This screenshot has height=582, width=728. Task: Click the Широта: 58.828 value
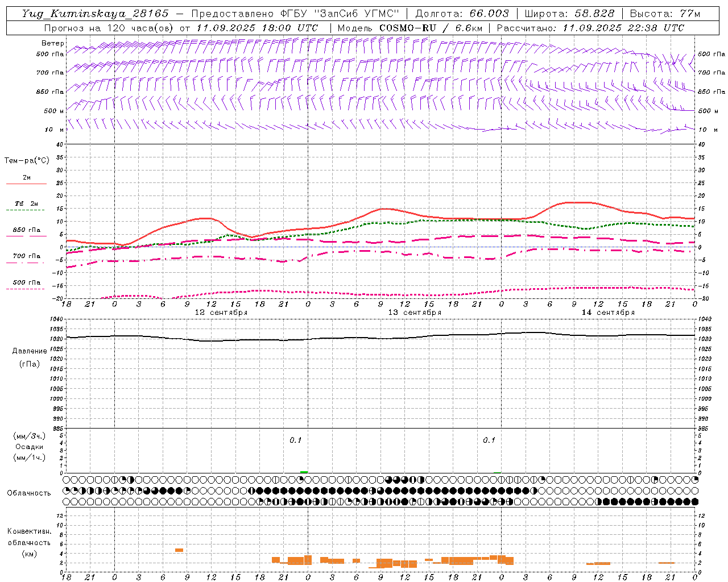[569, 14]
